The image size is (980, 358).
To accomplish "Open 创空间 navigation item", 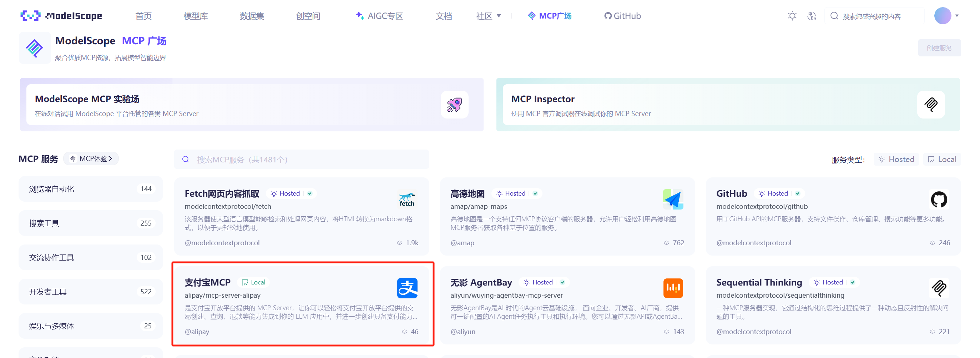I will click(x=308, y=16).
